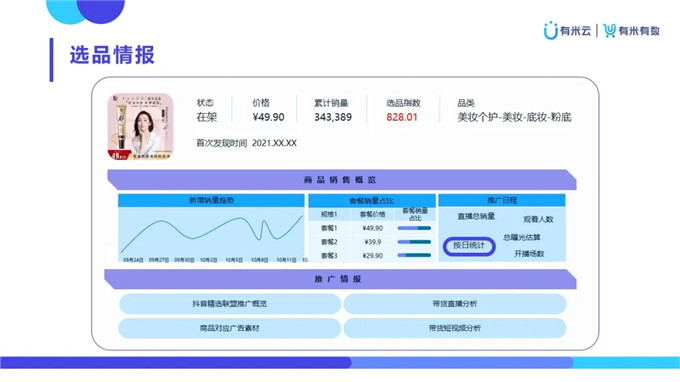The height and width of the screenshot is (382, 680).
Task: Select the 推广日程 panel header
Action: pos(502,200)
